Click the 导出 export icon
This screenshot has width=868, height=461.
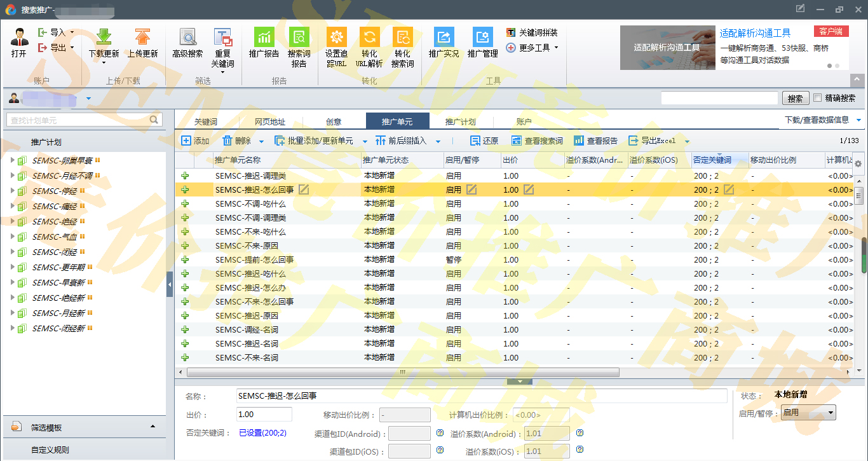(43, 48)
